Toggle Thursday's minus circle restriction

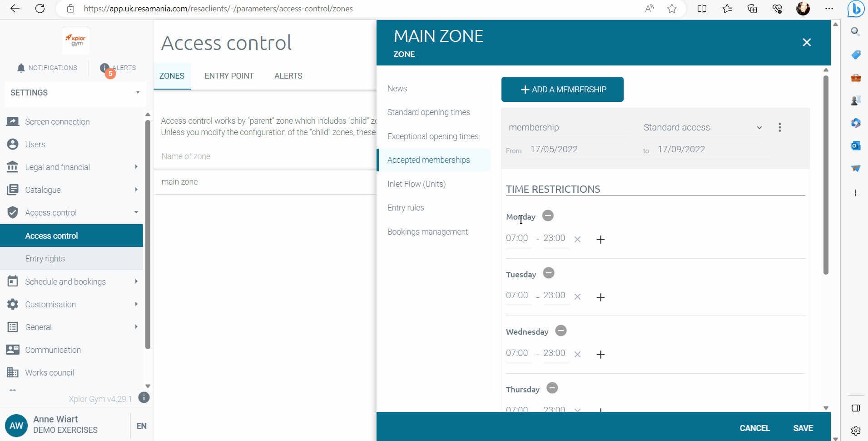pos(552,388)
